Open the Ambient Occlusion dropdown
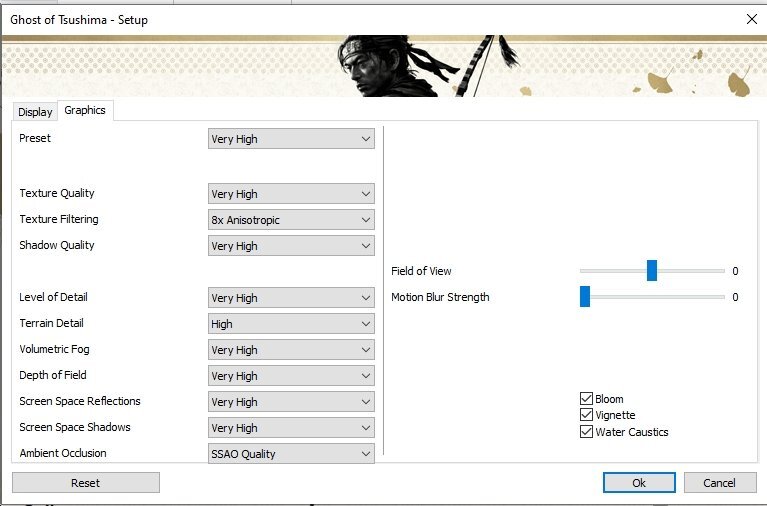The image size is (767, 506). [291, 453]
